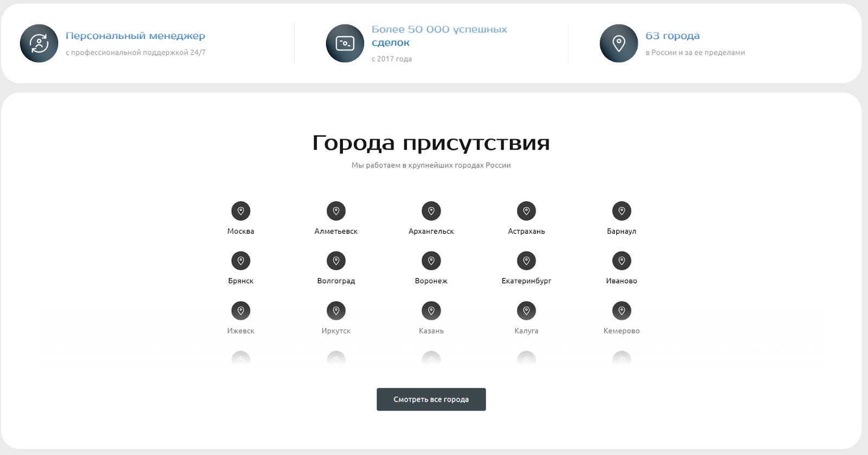Open the Смотреть все города button
Viewport: 868px width, 455px height.
[x=431, y=399]
